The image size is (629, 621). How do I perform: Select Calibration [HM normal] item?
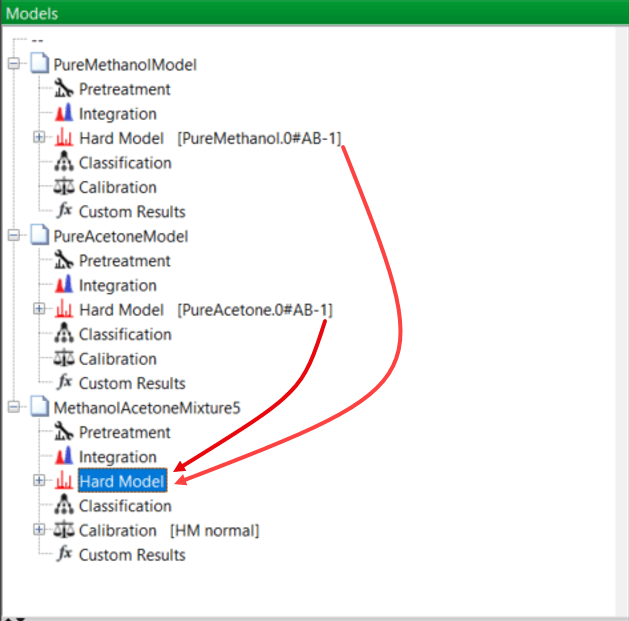pos(168,530)
